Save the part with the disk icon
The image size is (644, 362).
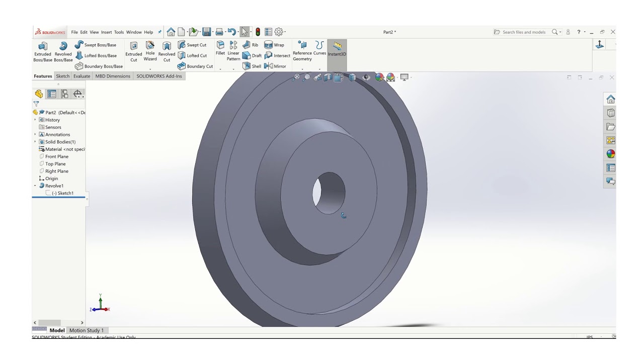[x=206, y=32]
